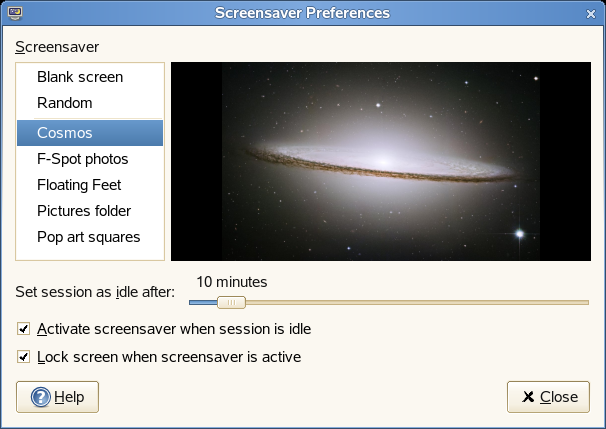The height and width of the screenshot is (429, 606).
Task: Open the window menu icon in title bar
Action: (x=14, y=14)
